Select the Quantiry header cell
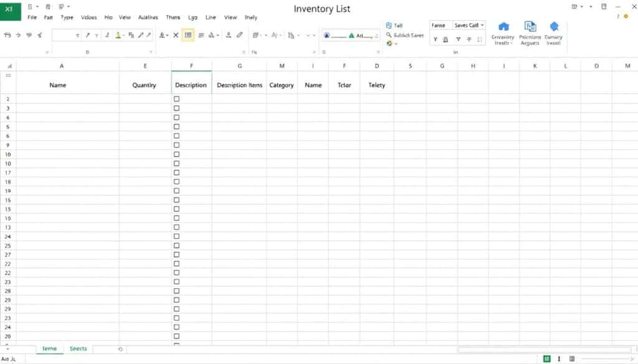 145,83
